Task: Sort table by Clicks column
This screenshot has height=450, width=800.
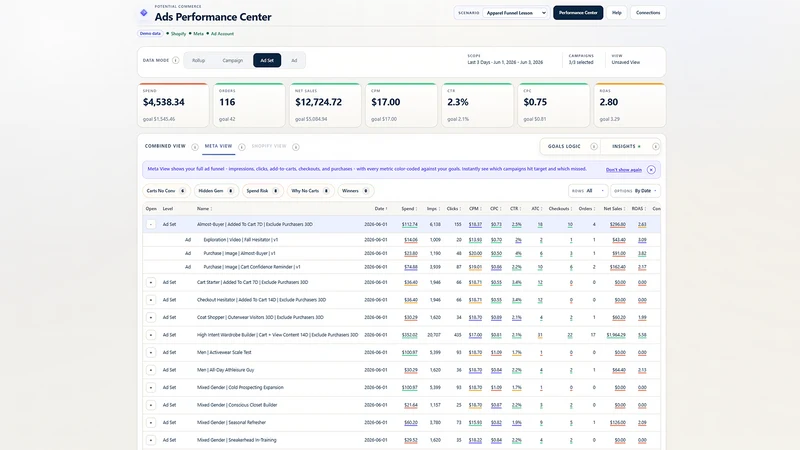Action: coord(454,209)
